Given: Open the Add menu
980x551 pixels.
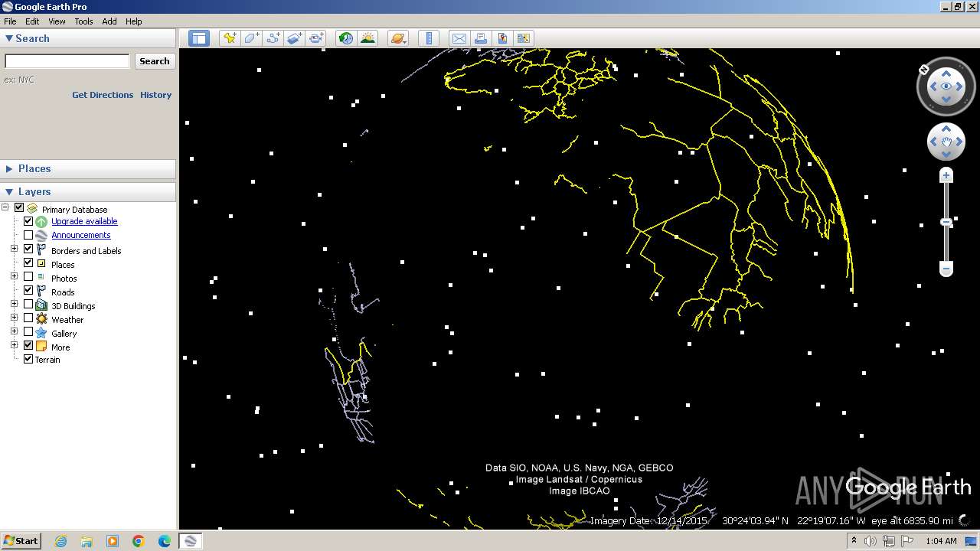Looking at the screenshot, I should (109, 21).
